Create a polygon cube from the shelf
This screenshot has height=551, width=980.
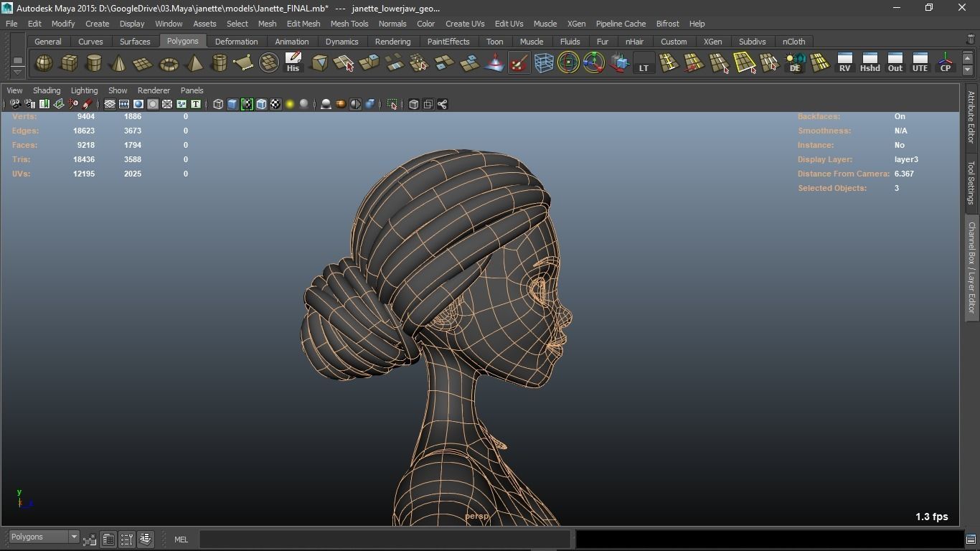pos(69,63)
